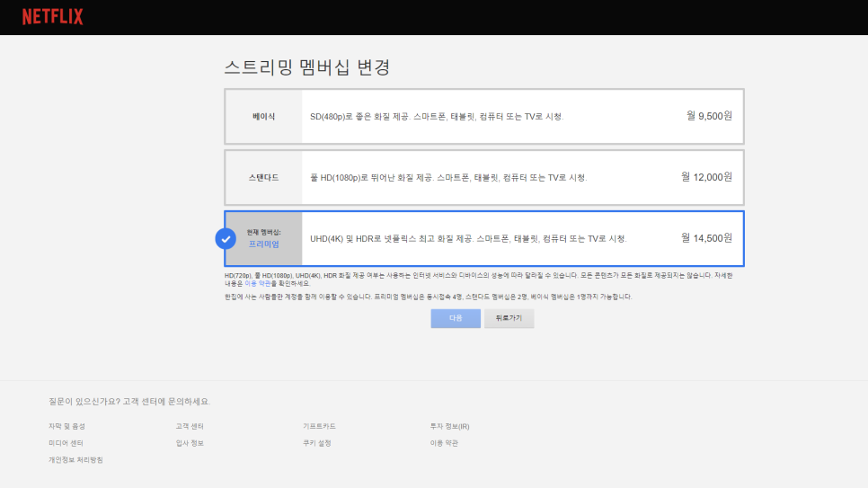Open the 고객 센터 footer link

(190, 426)
